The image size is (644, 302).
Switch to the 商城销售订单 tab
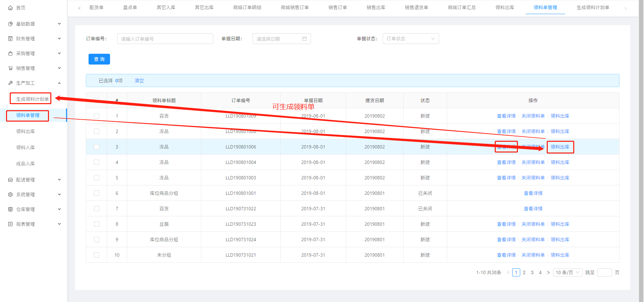coord(295,7)
